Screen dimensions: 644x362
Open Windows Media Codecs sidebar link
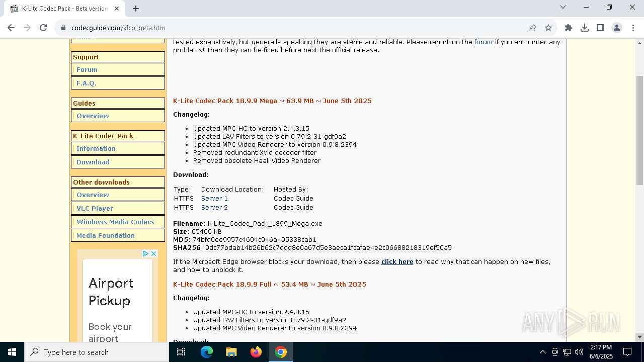point(115,222)
